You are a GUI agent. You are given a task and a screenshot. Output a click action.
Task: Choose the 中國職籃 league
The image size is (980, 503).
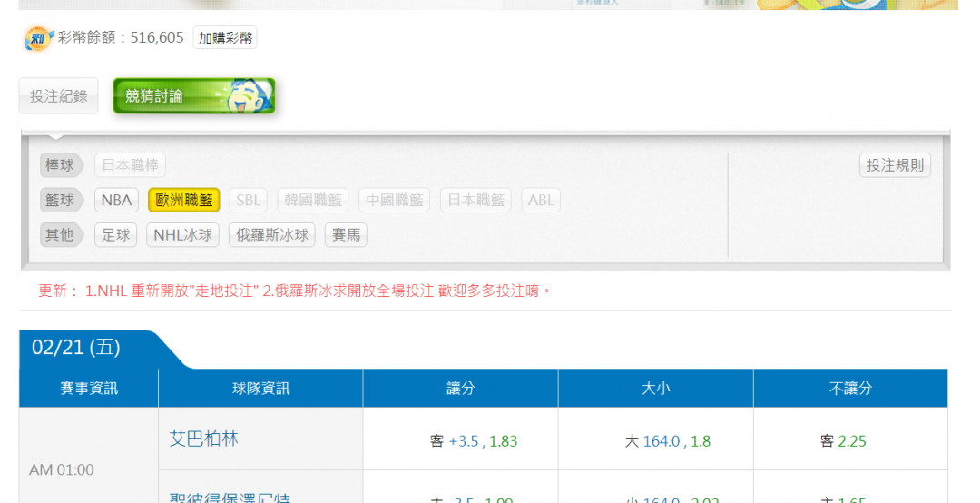(x=395, y=201)
